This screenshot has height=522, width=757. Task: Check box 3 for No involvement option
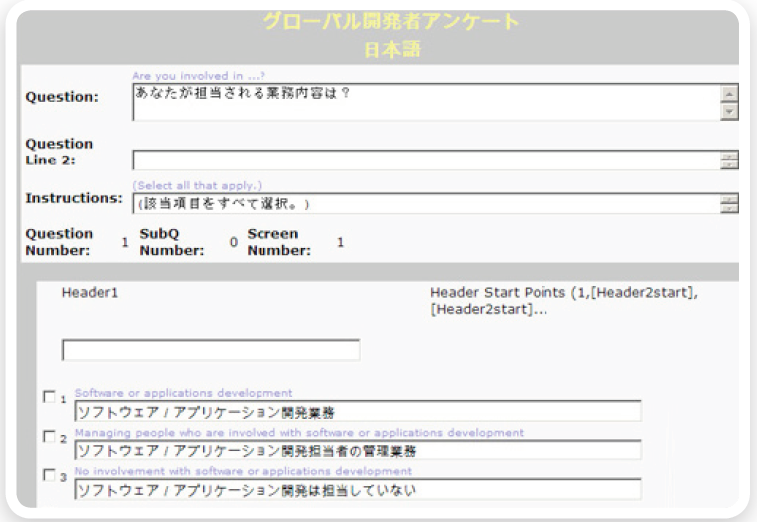(50, 475)
